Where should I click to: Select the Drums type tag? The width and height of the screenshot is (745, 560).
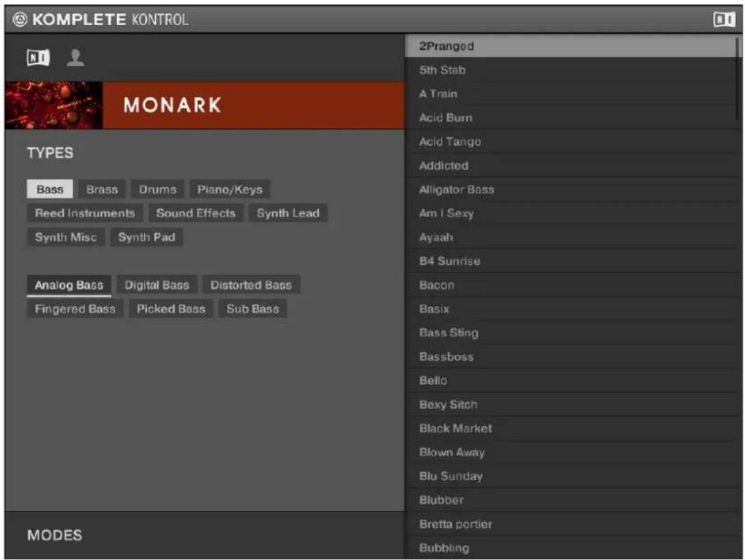[158, 189]
